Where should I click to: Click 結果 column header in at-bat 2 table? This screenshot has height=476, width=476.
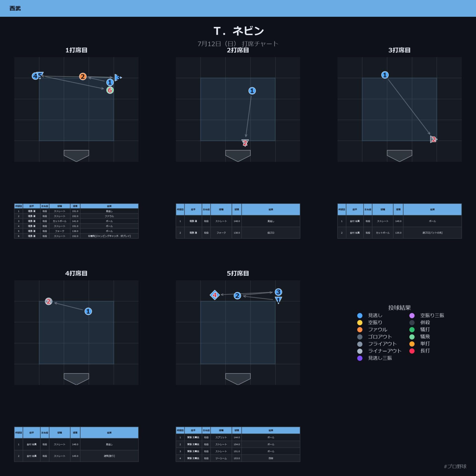(x=271, y=209)
